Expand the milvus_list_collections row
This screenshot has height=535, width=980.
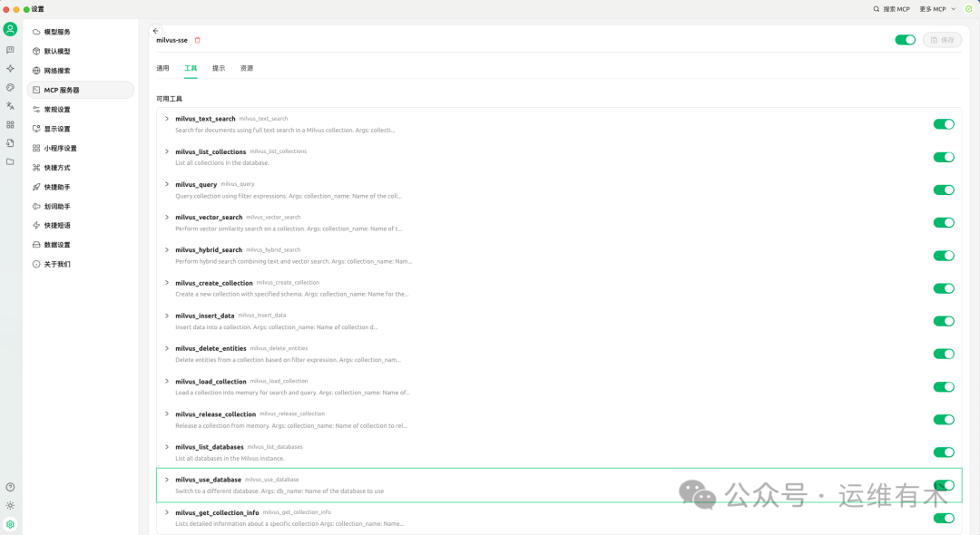coord(167,151)
